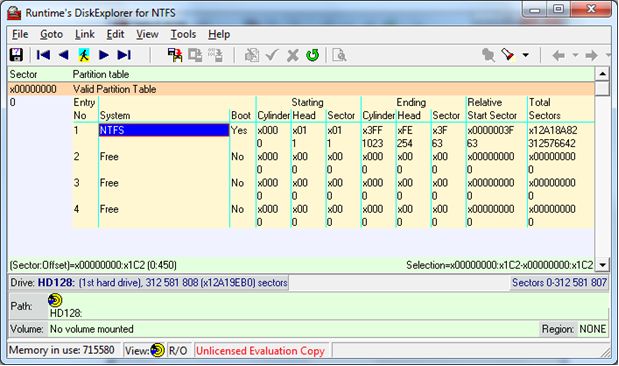The width and height of the screenshot is (619, 366).
Task: Click the green refresh arrow icon
Action: pos(313,55)
